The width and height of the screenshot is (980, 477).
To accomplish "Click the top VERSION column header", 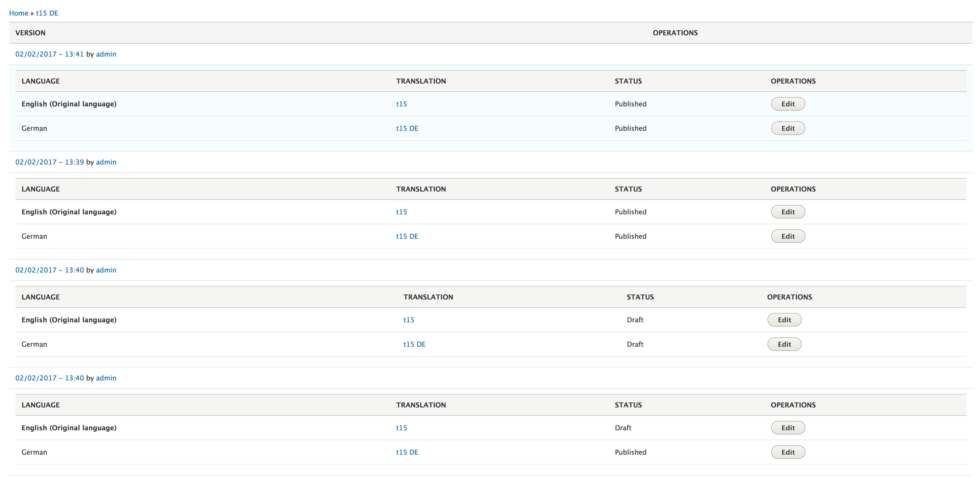I will [x=30, y=33].
